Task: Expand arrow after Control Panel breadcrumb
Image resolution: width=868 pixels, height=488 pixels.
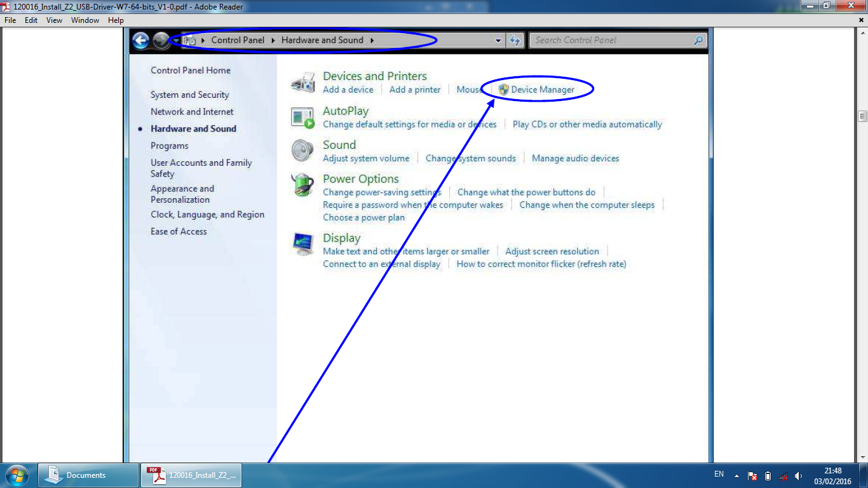Action: [x=273, y=40]
